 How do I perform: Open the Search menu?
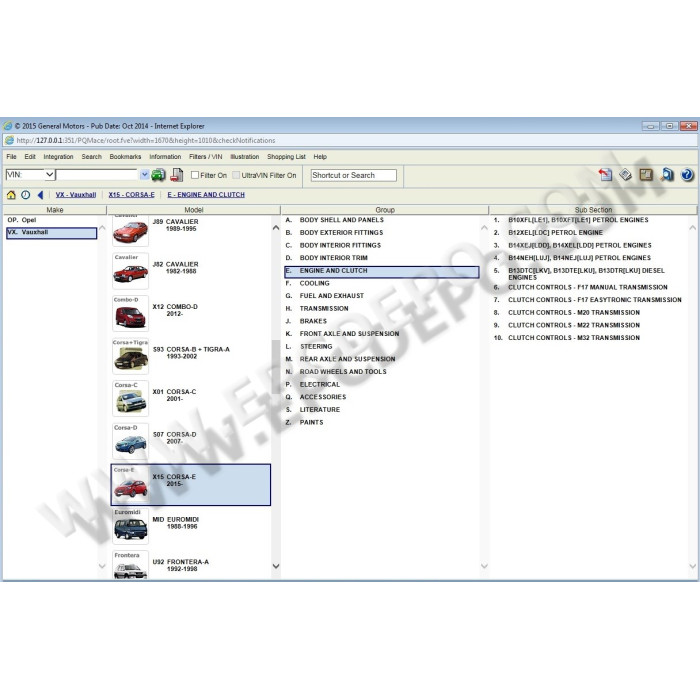coord(92,157)
